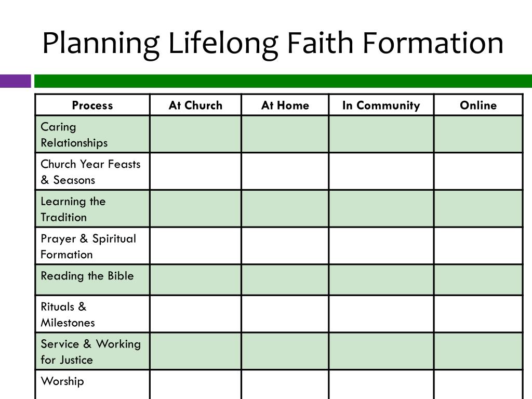Click the Online column header
This screenshot has width=532, height=399.
point(478,105)
